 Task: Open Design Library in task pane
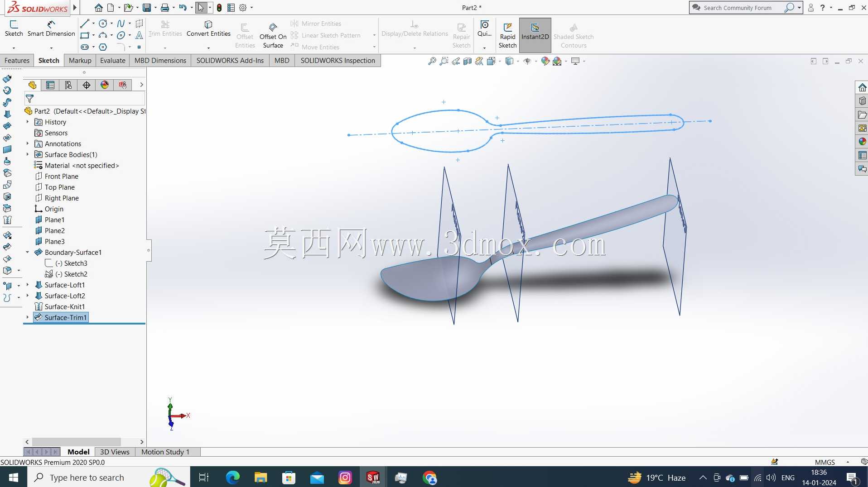point(862,101)
